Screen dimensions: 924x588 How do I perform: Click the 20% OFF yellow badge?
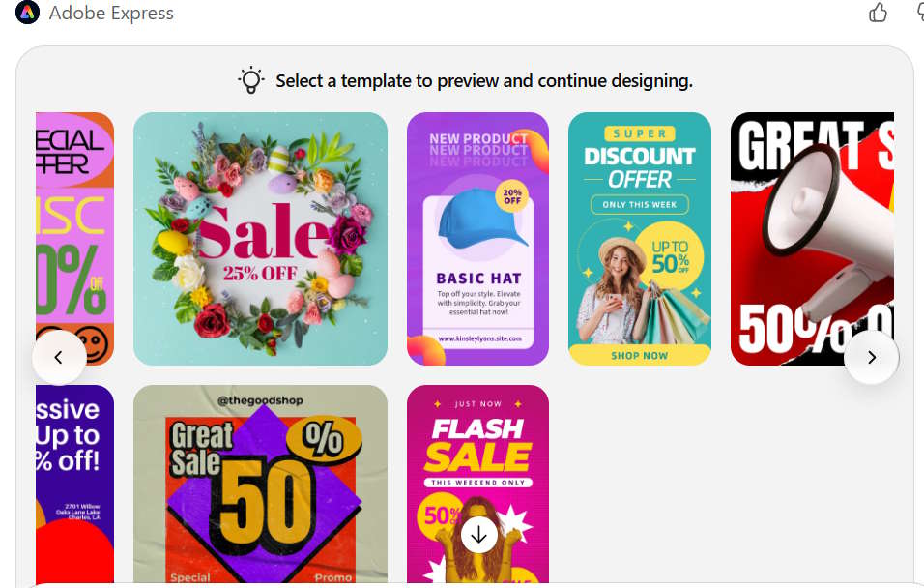coord(512,196)
